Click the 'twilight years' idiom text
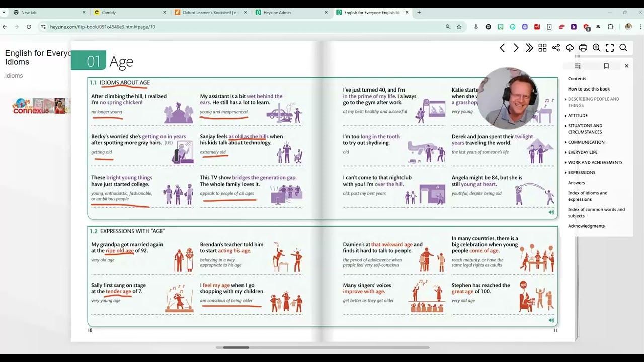Screen dimensions: 644x362 (492, 139)
